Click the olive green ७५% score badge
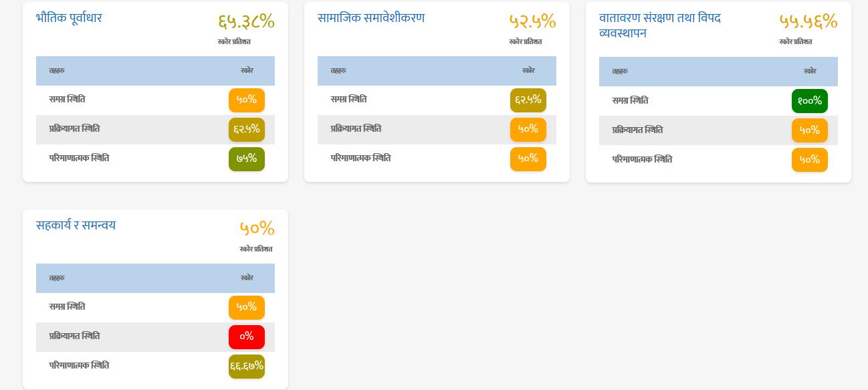The width and height of the screenshot is (868, 390). point(246,159)
